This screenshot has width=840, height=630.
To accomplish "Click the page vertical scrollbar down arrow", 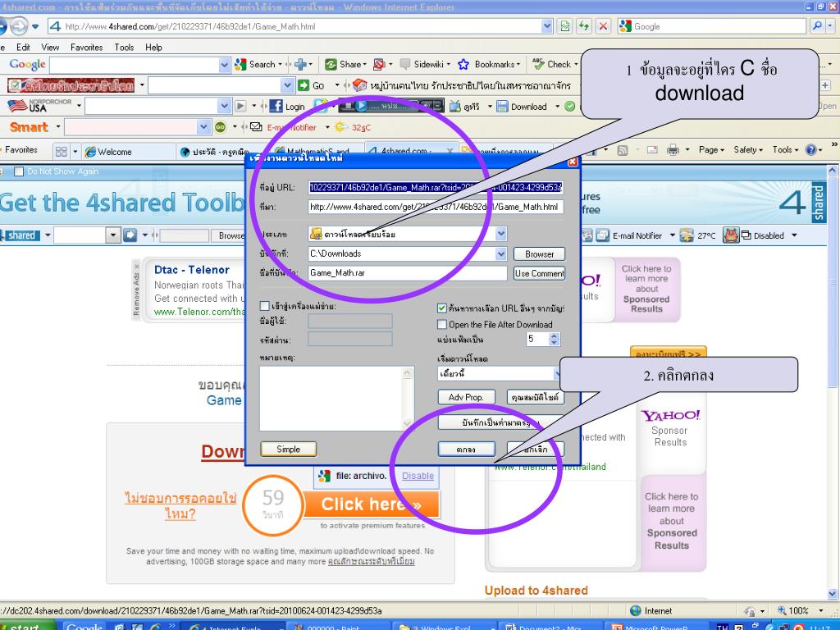I will click(x=832, y=594).
